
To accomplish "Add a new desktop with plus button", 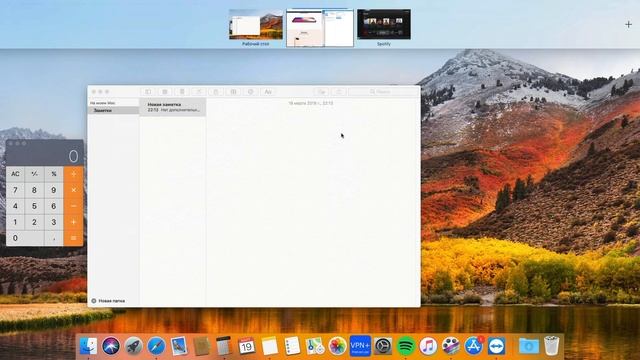I will (628, 25).
